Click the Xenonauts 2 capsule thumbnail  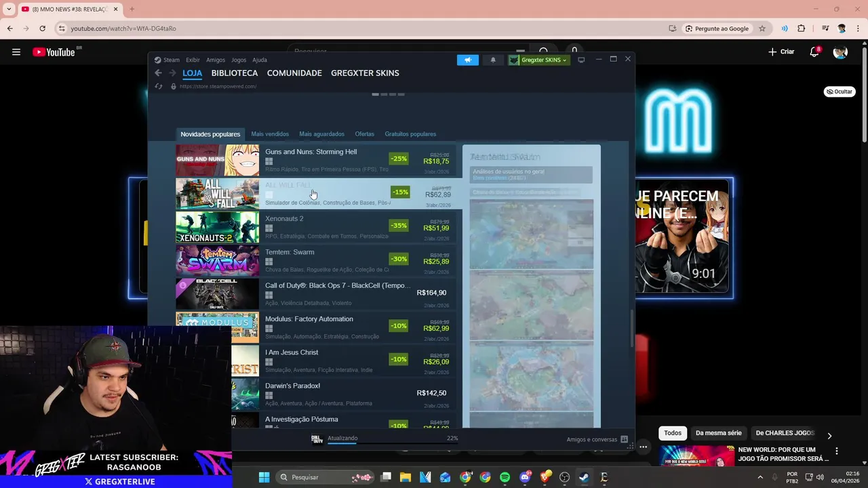pos(217,228)
